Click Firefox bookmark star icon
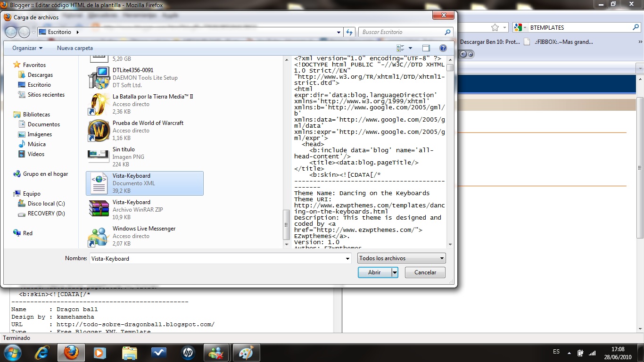 [495, 27]
